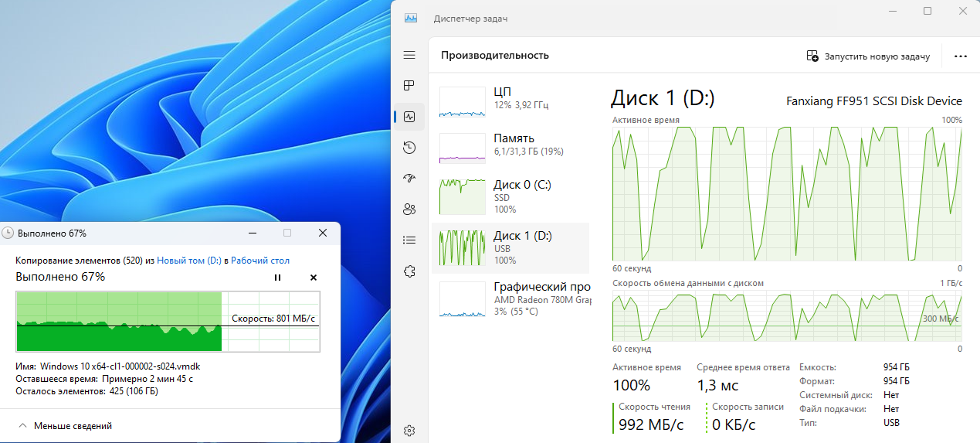Open Services puzzle icon in sidebar
Image resolution: width=980 pixels, height=443 pixels.
tap(409, 271)
